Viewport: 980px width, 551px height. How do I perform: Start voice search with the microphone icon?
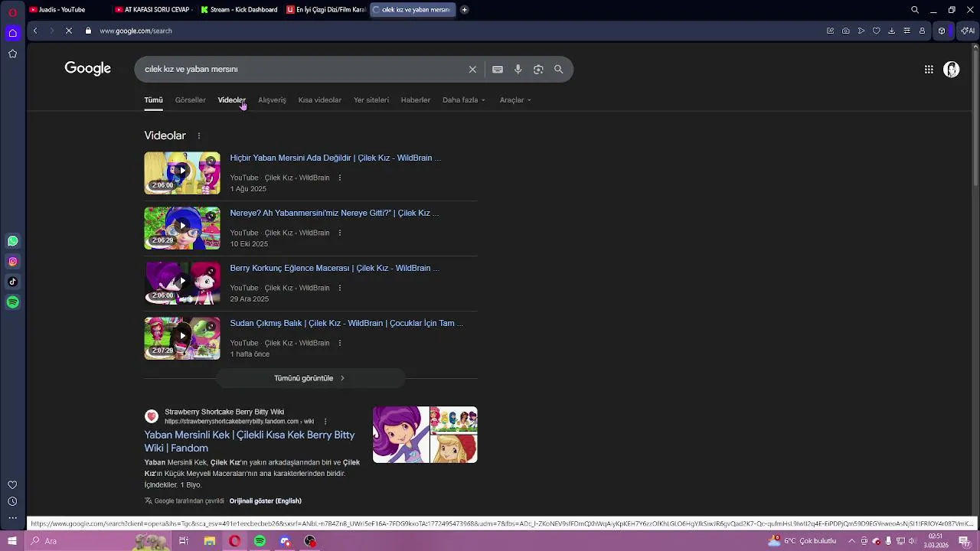click(518, 70)
